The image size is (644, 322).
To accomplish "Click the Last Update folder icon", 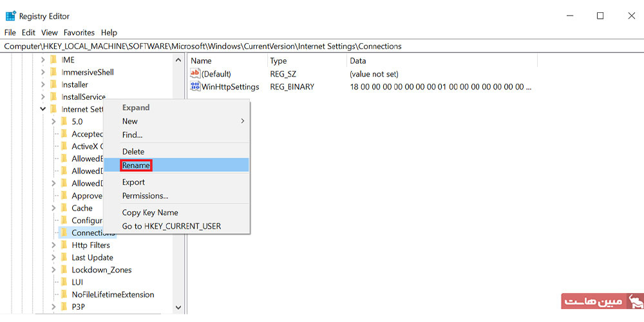I will point(63,258).
